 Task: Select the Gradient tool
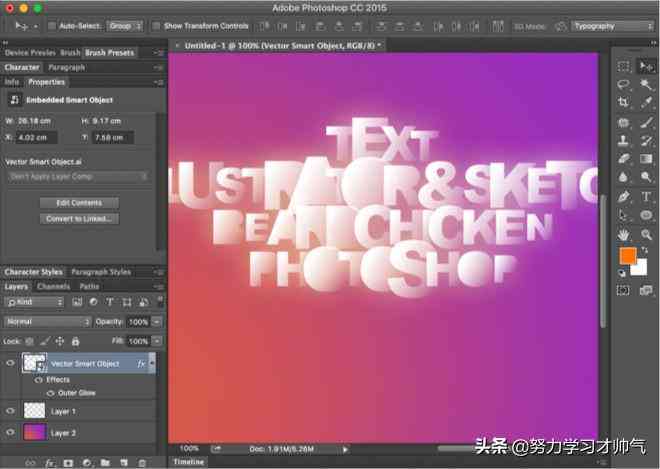click(x=646, y=159)
